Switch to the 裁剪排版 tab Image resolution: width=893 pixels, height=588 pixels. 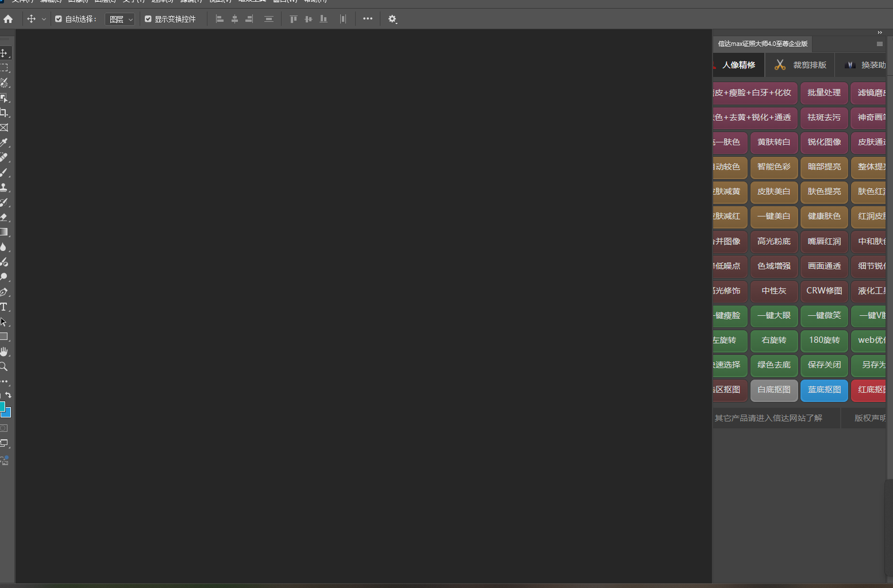click(800, 65)
